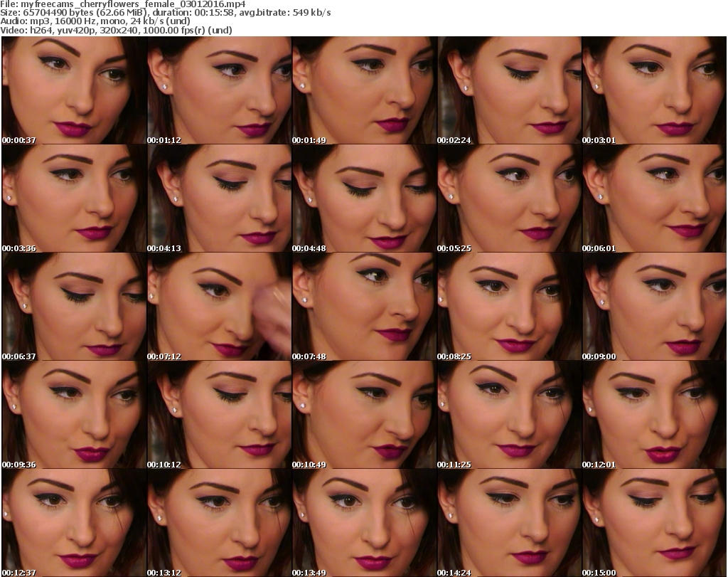Click the thumbnail timestamped 00:12:01

(x=654, y=415)
